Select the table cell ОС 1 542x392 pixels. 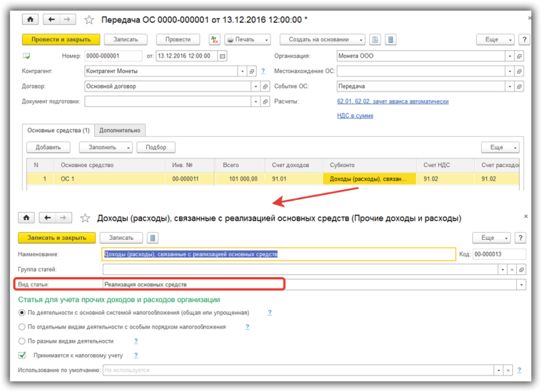[109, 179]
